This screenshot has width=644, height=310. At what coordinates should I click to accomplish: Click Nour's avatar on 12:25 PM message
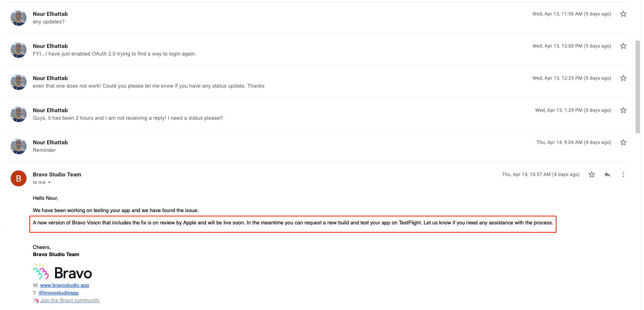(x=19, y=82)
